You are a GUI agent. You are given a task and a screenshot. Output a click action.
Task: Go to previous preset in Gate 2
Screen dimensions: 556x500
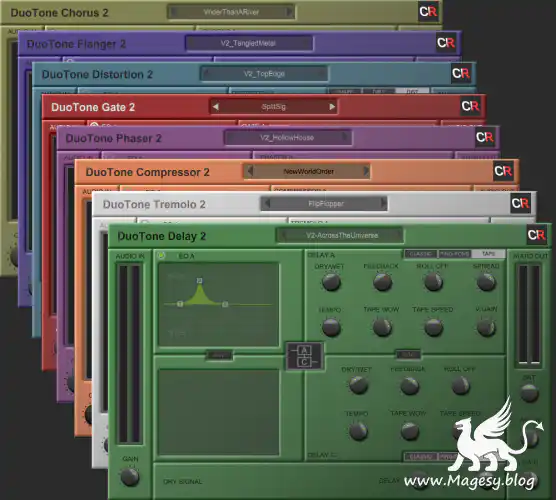215,106
